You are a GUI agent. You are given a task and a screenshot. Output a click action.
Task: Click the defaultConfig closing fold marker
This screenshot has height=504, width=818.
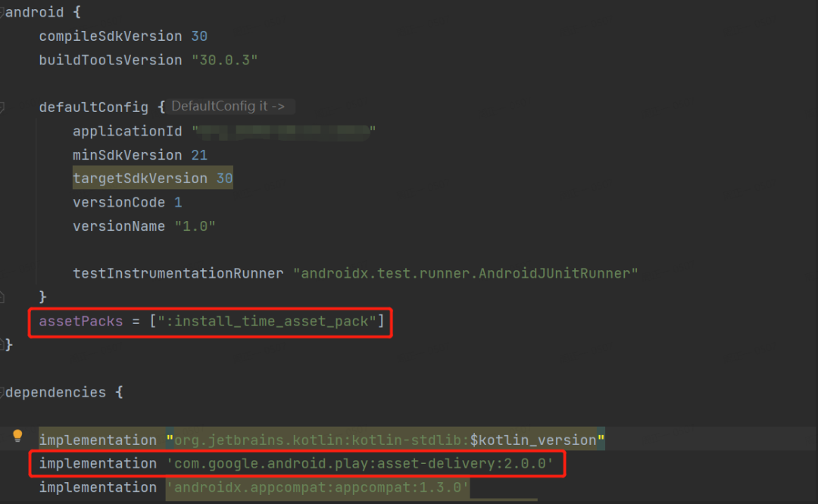click(2, 297)
